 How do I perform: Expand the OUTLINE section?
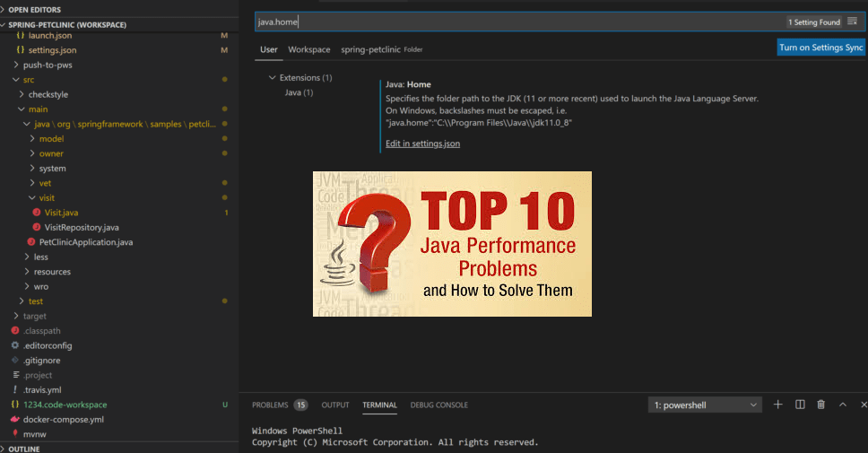pos(24,449)
